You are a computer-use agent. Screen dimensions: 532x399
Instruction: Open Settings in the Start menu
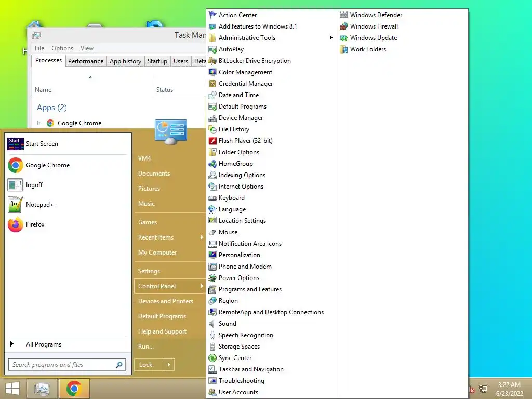pos(149,271)
